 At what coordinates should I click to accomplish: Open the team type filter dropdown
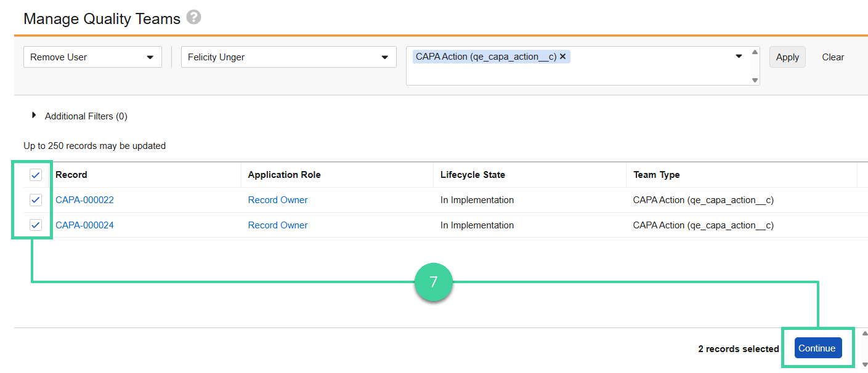coord(738,55)
